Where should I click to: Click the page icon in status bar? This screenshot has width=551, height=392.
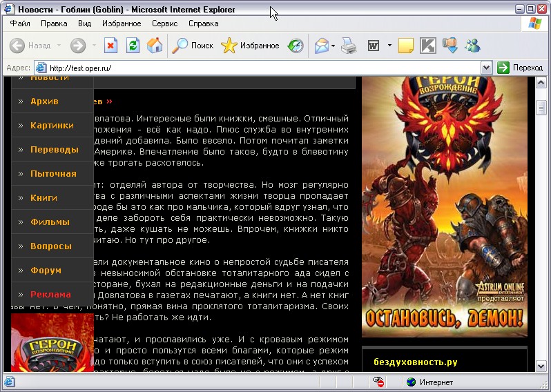pyautogui.click(x=9, y=382)
